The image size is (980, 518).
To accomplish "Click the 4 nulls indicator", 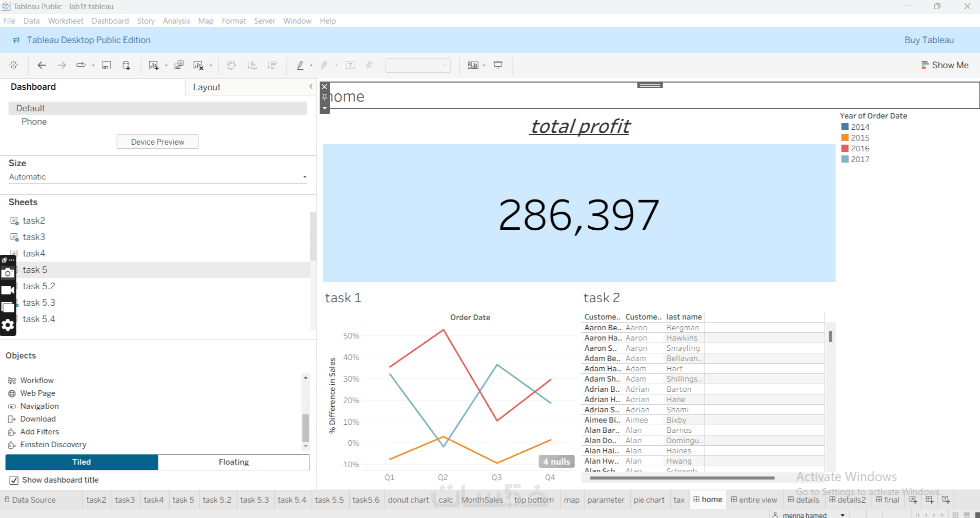I will coord(556,462).
